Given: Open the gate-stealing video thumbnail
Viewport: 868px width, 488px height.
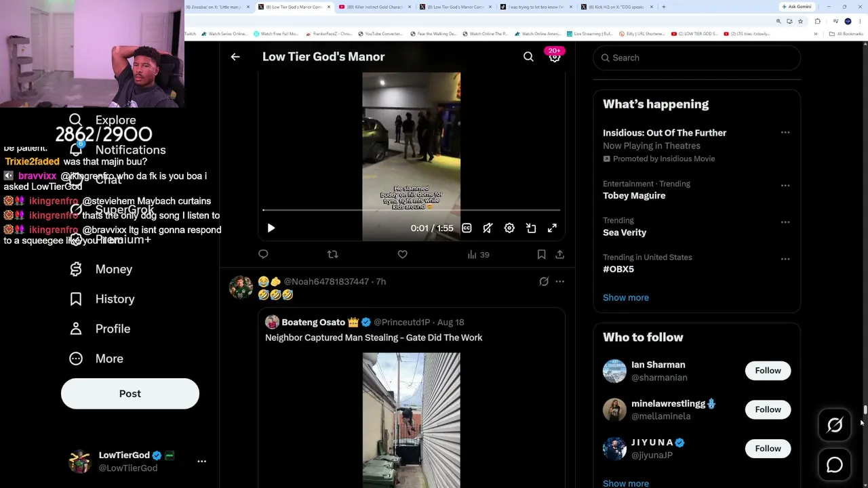Looking at the screenshot, I should pos(411,420).
